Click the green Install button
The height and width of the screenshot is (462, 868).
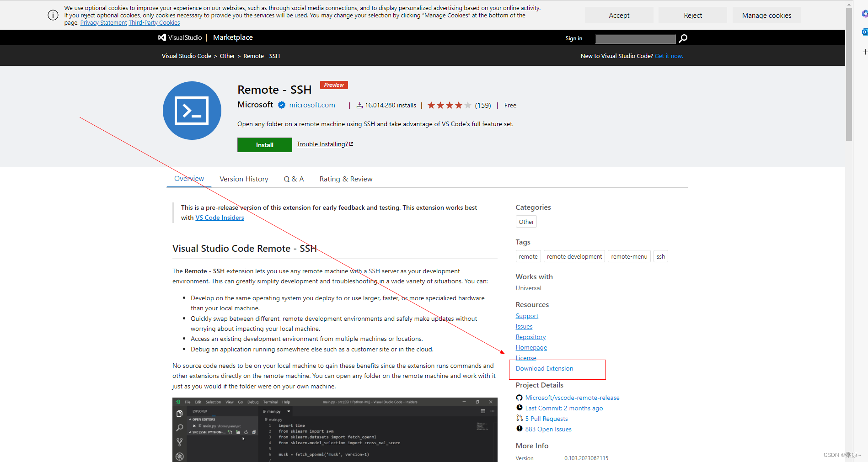click(x=264, y=145)
